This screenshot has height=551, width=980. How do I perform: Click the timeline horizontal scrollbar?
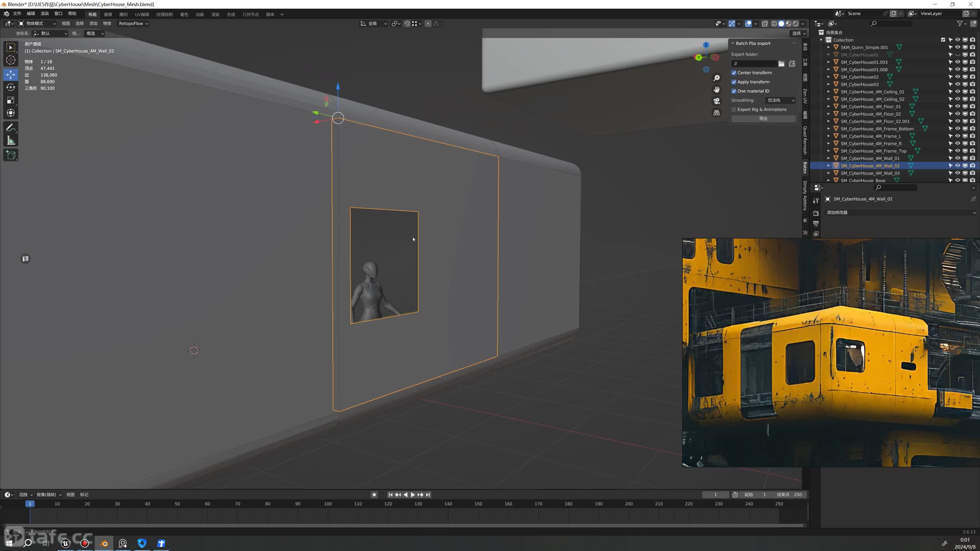405,525
